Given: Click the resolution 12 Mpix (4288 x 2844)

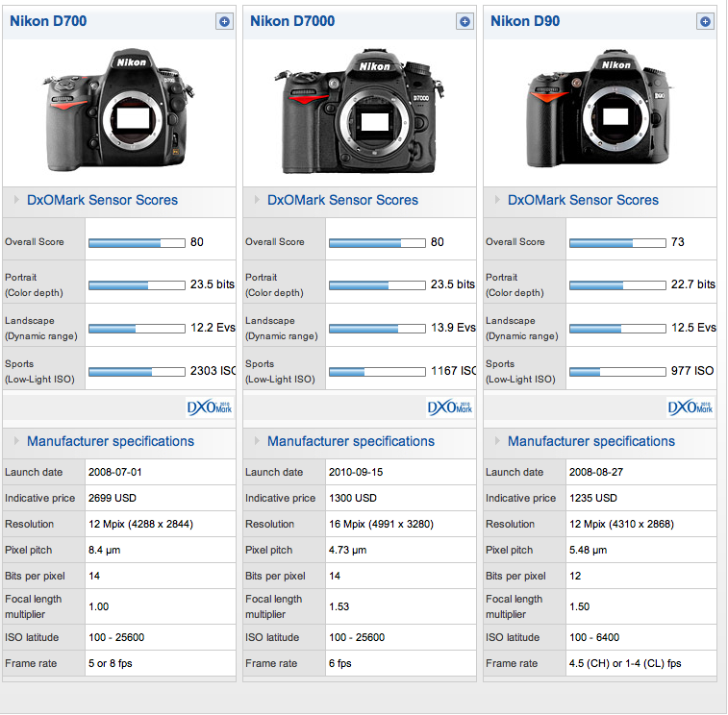Looking at the screenshot, I should click(140, 524).
